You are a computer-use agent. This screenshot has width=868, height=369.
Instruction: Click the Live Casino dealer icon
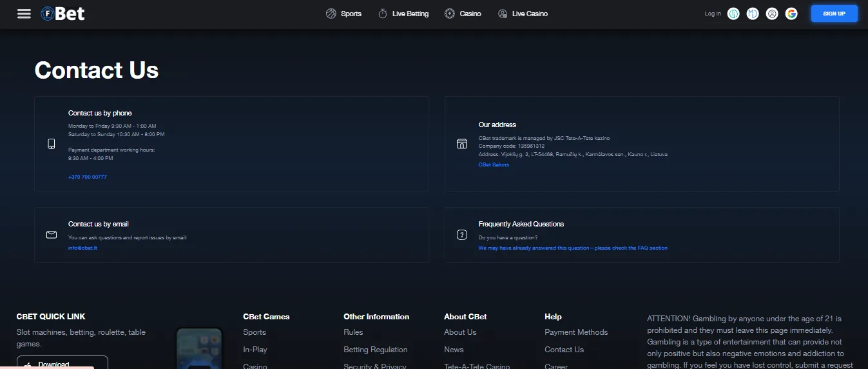pos(503,14)
